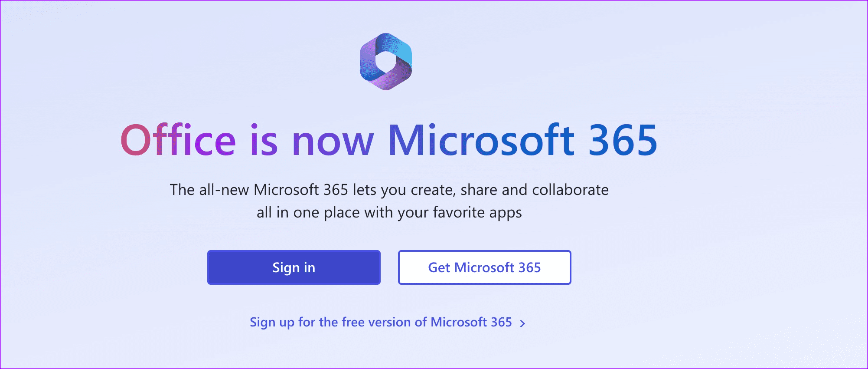Click the Microsoft 365 hexagon logo
This screenshot has height=369, width=868.
pyautogui.click(x=385, y=61)
